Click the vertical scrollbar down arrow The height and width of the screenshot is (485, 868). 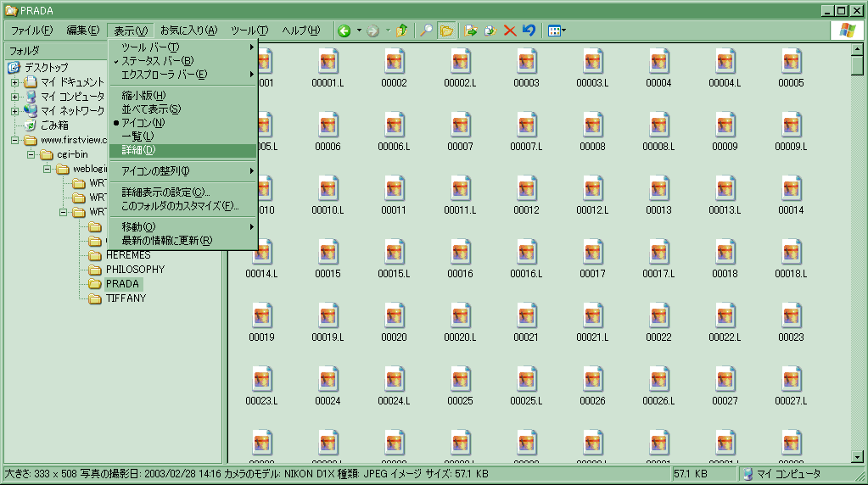pyautogui.click(x=858, y=457)
